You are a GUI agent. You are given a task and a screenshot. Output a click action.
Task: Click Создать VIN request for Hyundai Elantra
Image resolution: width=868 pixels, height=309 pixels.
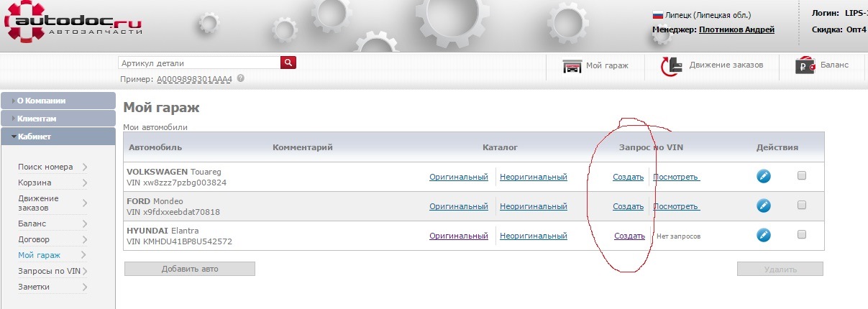(630, 236)
